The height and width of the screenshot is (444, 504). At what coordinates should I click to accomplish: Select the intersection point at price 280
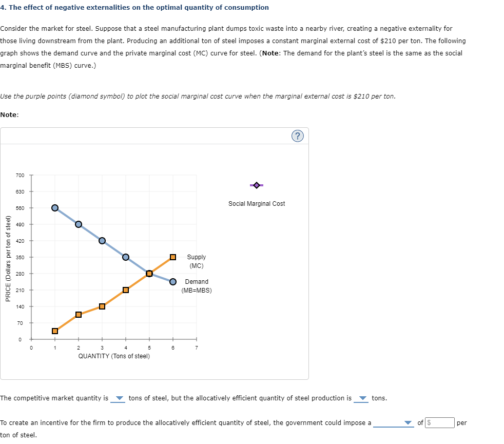pyautogui.click(x=149, y=274)
